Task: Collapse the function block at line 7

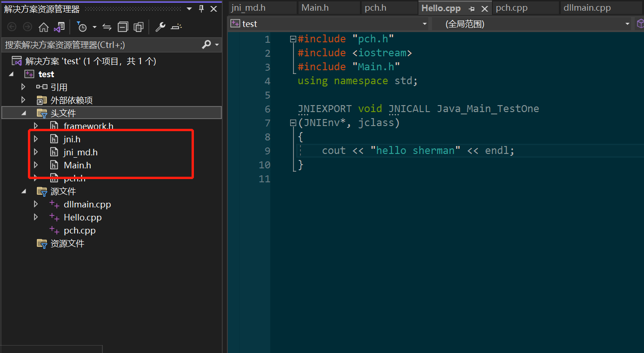Action: point(293,123)
